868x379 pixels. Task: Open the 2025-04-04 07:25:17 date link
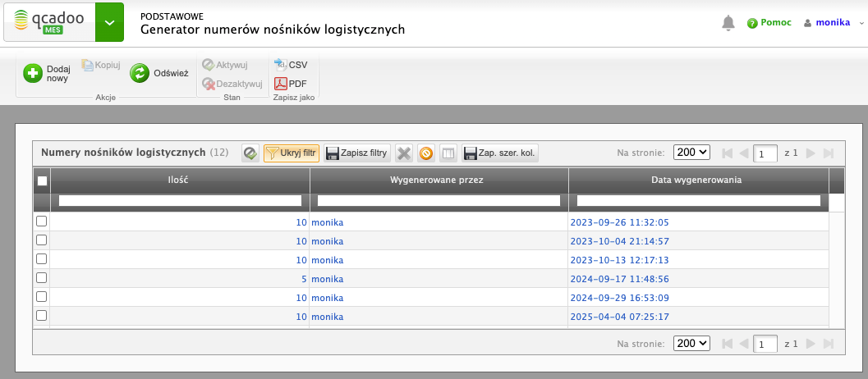click(x=619, y=317)
